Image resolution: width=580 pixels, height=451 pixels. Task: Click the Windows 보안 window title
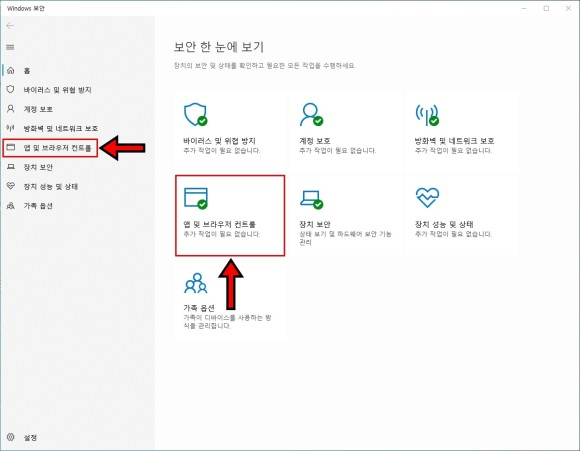[x=26, y=8]
